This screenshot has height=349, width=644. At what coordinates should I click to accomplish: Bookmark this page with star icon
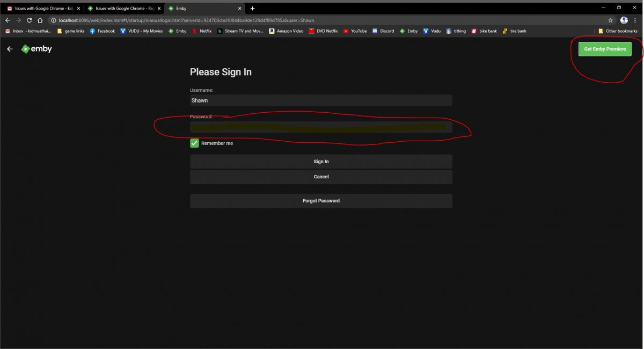610,20
